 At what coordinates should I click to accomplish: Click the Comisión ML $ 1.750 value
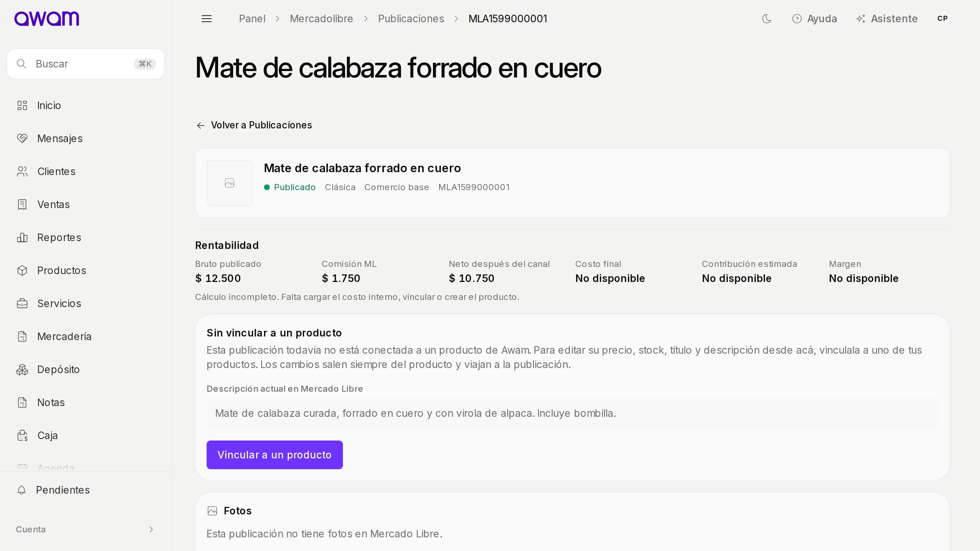(x=341, y=278)
